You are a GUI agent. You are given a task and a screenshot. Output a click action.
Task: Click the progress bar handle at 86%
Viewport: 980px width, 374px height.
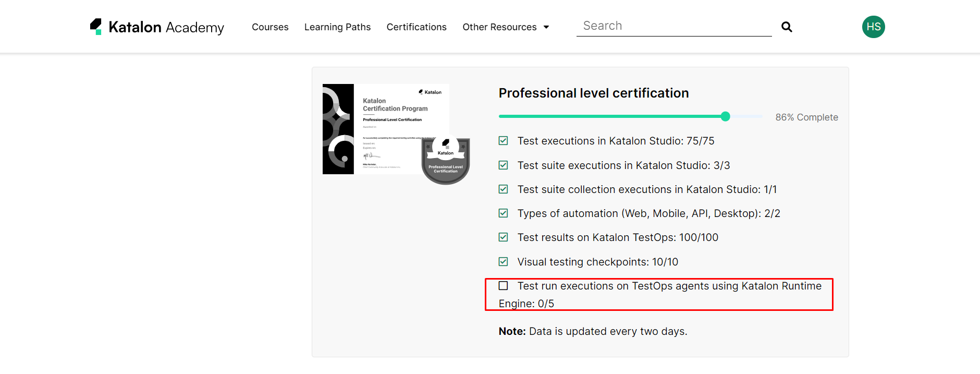pos(725,116)
